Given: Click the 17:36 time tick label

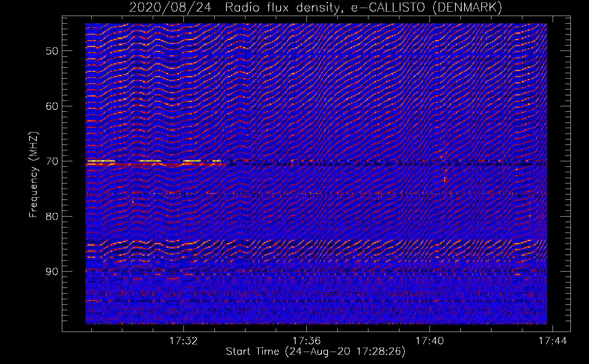Looking at the screenshot, I should point(307,341).
